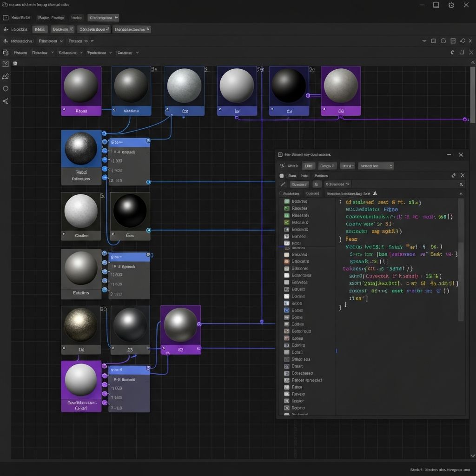Open the Gesoeotes combo box in the node panel
This screenshot has width=476, height=476.
(x=376, y=166)
